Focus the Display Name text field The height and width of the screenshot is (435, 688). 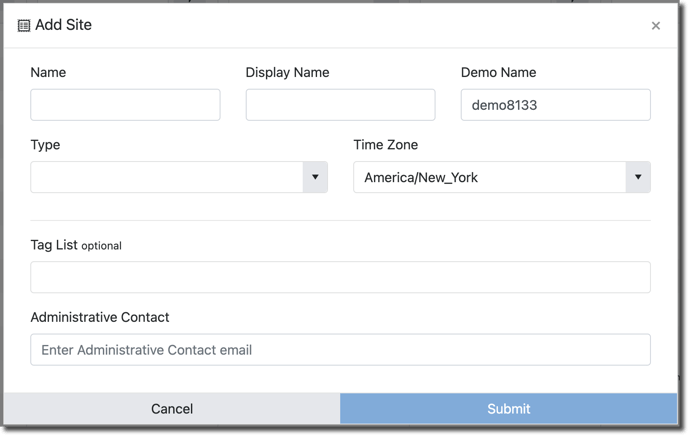tap(340, 105)
